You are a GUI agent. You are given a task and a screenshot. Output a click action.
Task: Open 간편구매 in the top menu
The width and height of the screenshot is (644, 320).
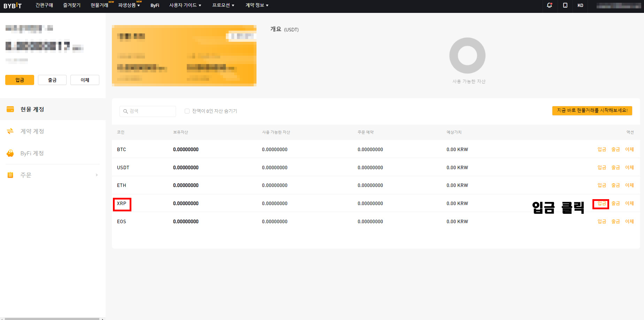[44, 5]
